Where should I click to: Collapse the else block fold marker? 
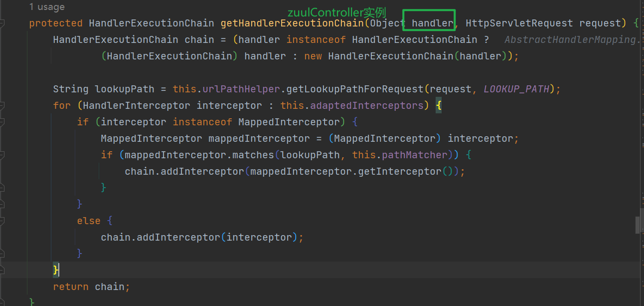click(x=2, y=221)
